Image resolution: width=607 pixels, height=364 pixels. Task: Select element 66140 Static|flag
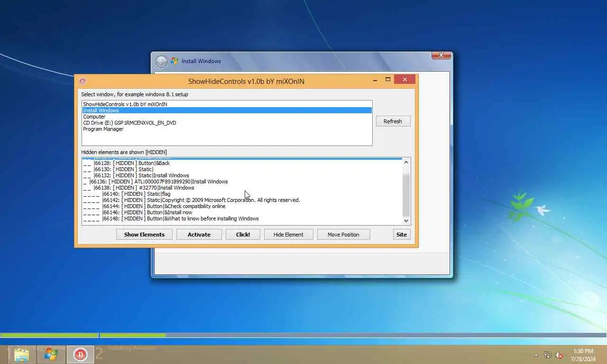pyautogui.click(x=242, y=194)
